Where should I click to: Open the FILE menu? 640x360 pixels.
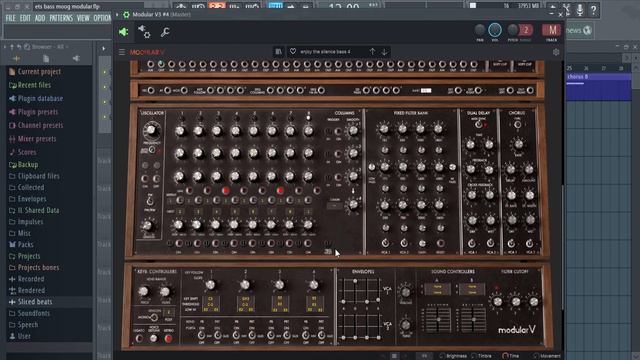point(11,18)
